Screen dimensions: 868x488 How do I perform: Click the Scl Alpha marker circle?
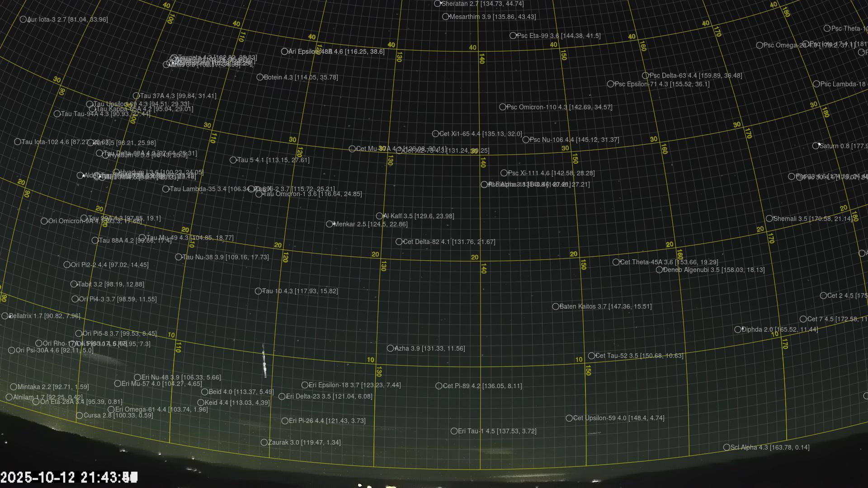coord(726,447)
